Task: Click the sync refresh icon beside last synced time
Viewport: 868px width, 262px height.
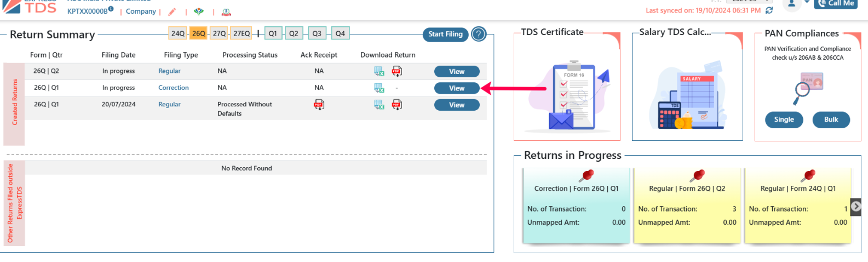Action: tap(769, 10)
